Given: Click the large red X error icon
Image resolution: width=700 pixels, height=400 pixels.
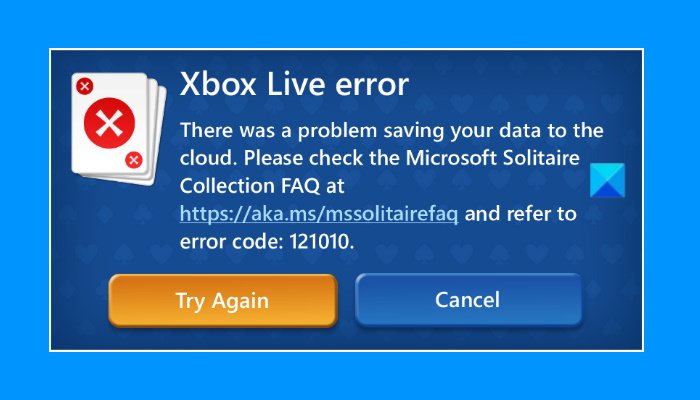Looking at the screenshot, I should 109,123.
